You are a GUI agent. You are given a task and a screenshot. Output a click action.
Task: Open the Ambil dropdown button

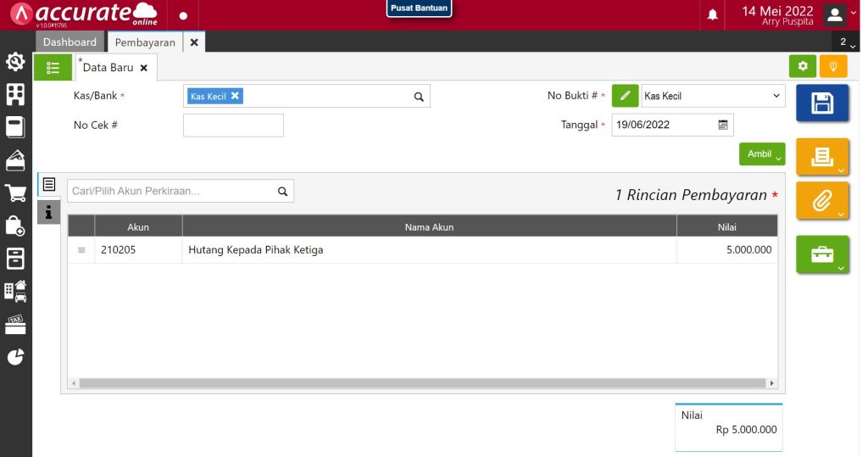pos(762,154)
